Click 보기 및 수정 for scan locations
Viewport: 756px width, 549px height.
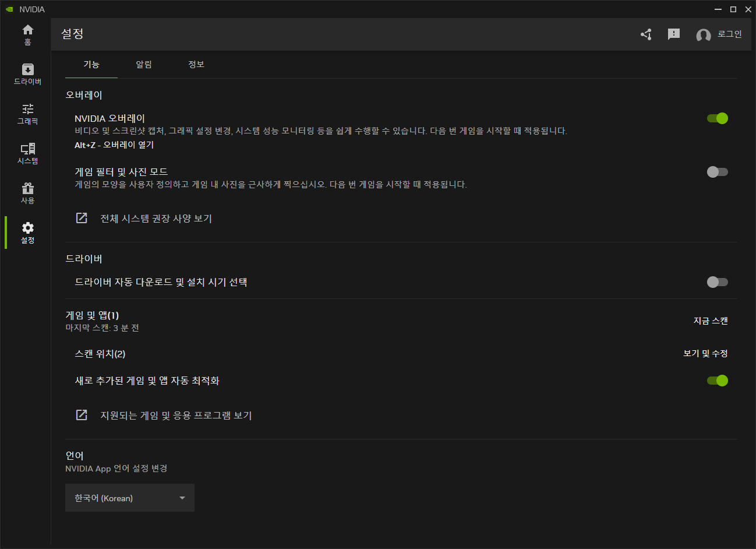click(705, 353)
